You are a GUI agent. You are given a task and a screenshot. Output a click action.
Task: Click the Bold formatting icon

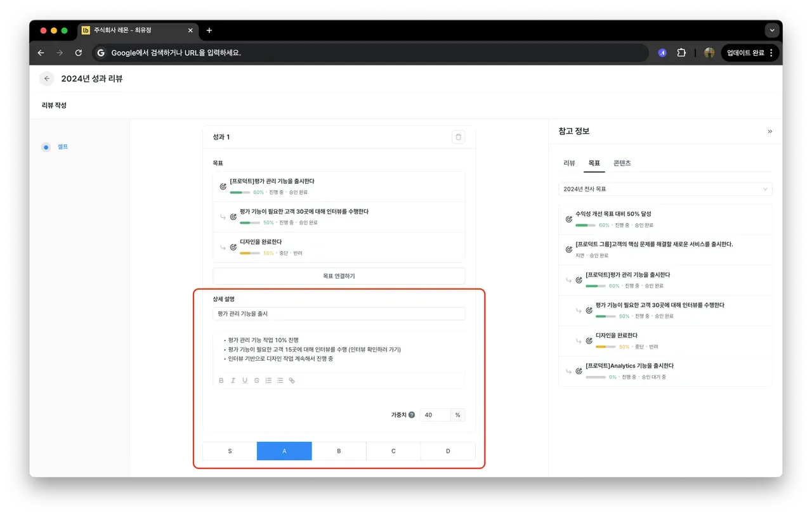[x=221, y=380]
